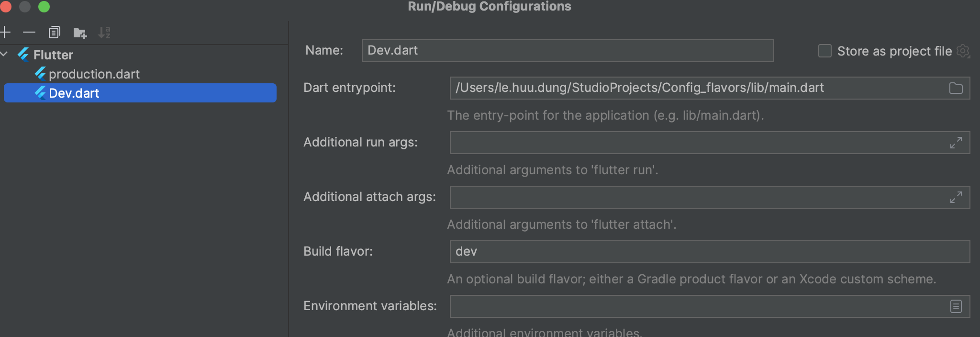Select the Dev.dart configuration

coord(74,93)
